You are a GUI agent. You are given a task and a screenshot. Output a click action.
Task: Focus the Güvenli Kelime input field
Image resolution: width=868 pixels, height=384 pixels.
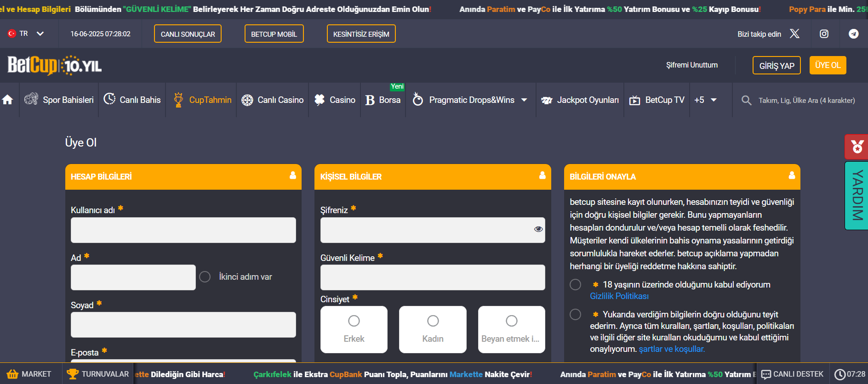coord(433,277)
